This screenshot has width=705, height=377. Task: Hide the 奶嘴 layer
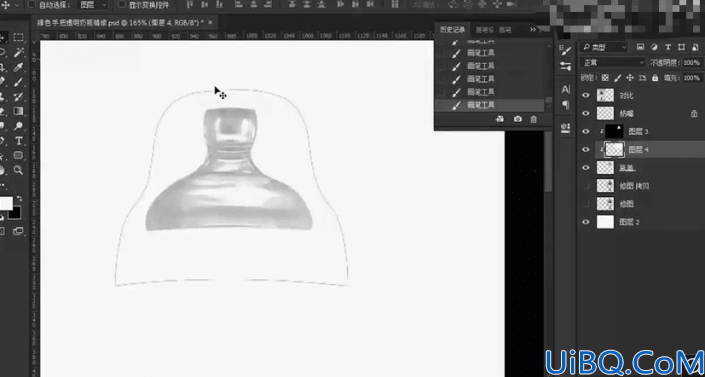coord(585,113)
